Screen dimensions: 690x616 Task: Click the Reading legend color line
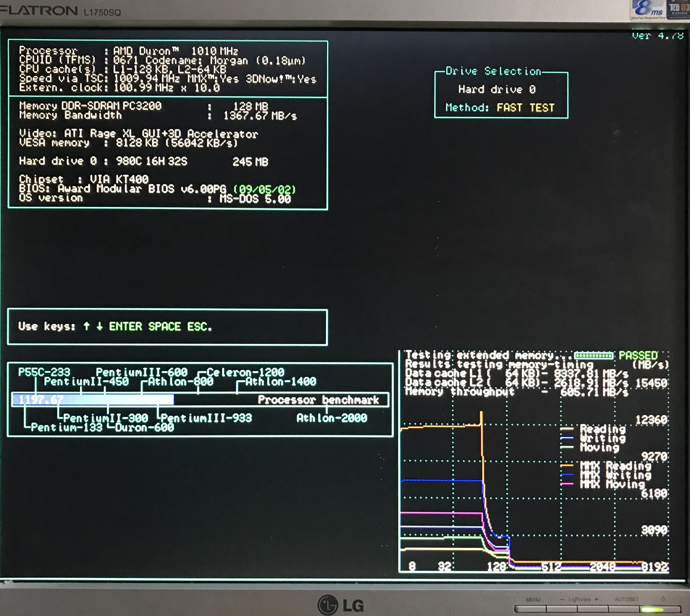[x=567, y=429]
